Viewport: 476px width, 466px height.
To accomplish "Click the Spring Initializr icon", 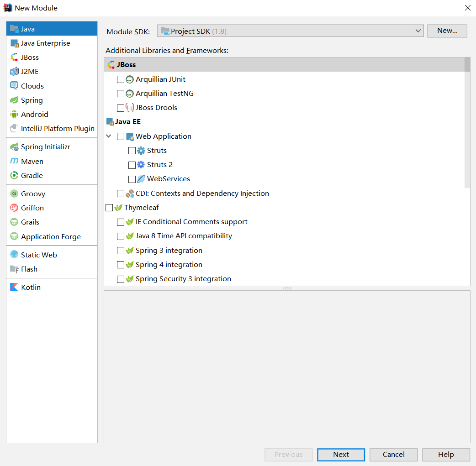I will pyautogui.click(x=14, y=147).
